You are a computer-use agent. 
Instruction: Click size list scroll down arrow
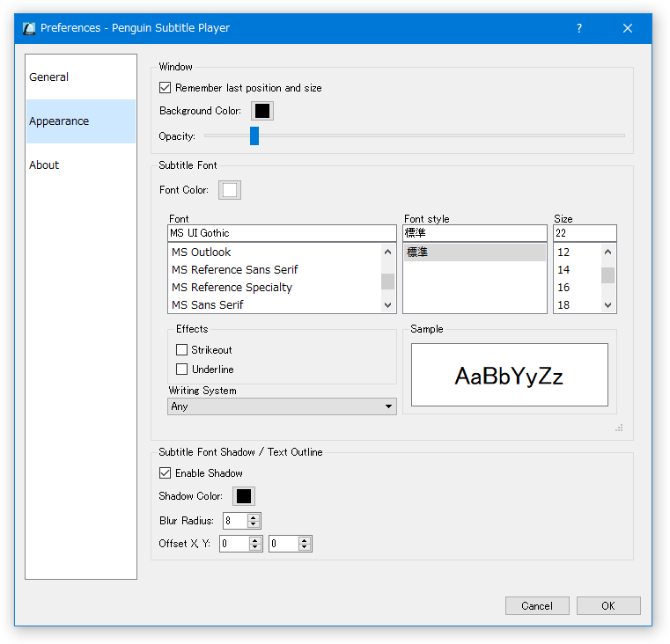point(608,305)
